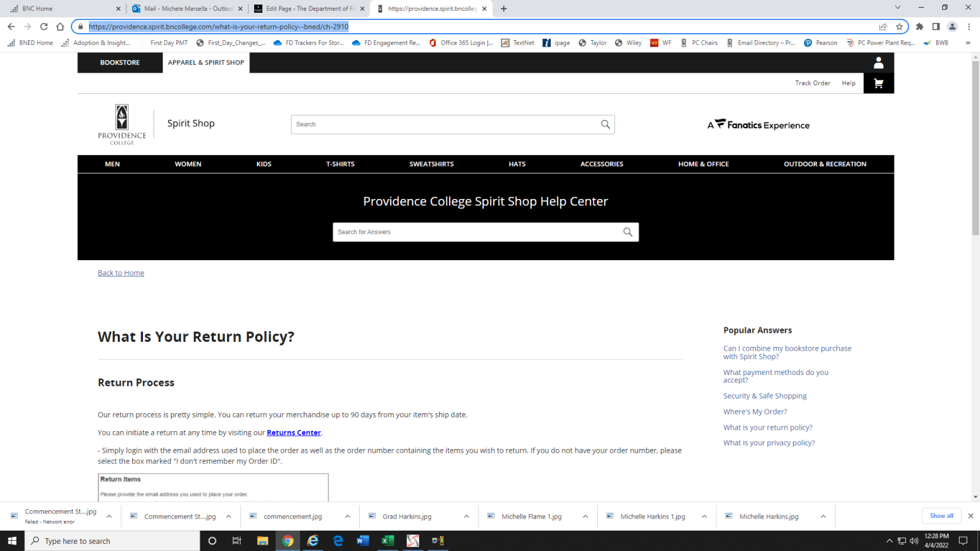This screenshot has width=980, height=551.
Task: Open Excel from the taskbar
Action: click(387, 541)
